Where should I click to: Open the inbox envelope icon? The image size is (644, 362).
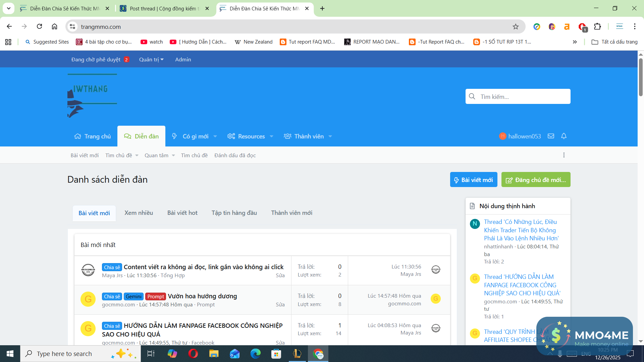pos(551,136)
